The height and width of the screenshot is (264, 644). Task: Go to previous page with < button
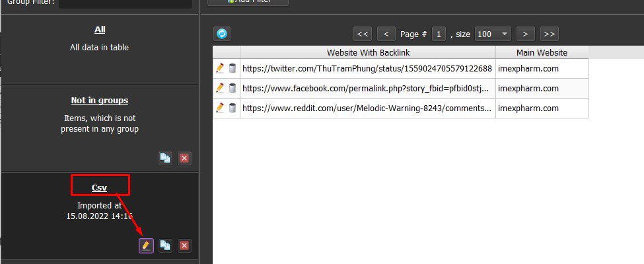pyautogui.click(x=386, y=34)
